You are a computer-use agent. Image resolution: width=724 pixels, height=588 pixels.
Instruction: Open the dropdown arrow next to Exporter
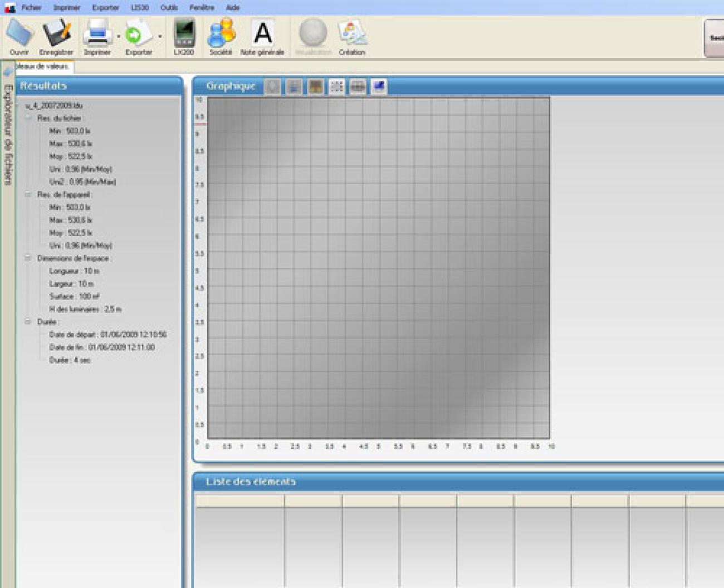tap(160, 36)
